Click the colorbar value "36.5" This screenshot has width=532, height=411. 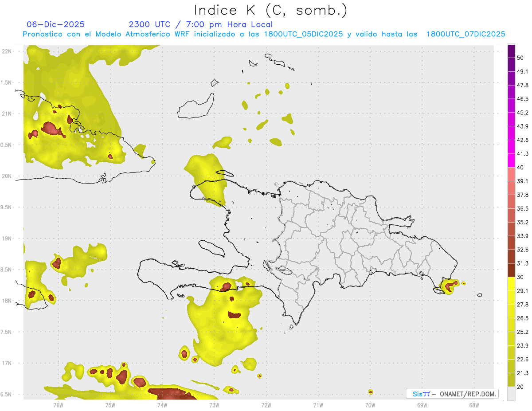[523, 208]
